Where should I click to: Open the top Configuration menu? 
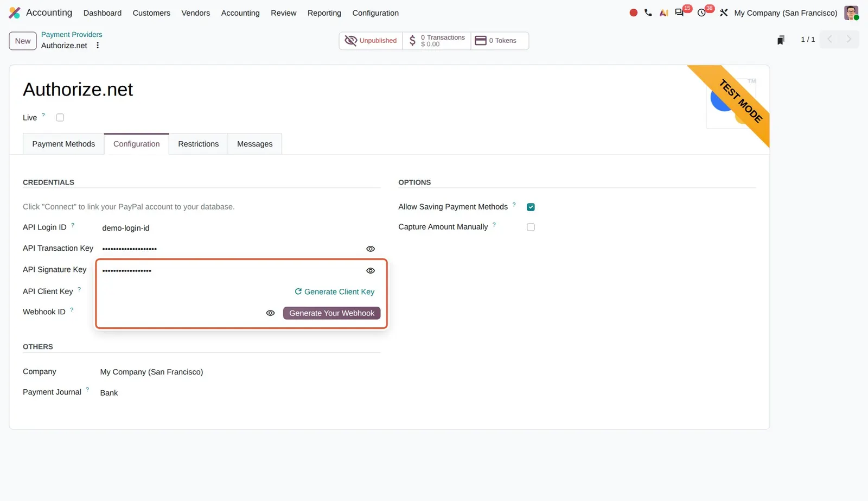[375, 13]
